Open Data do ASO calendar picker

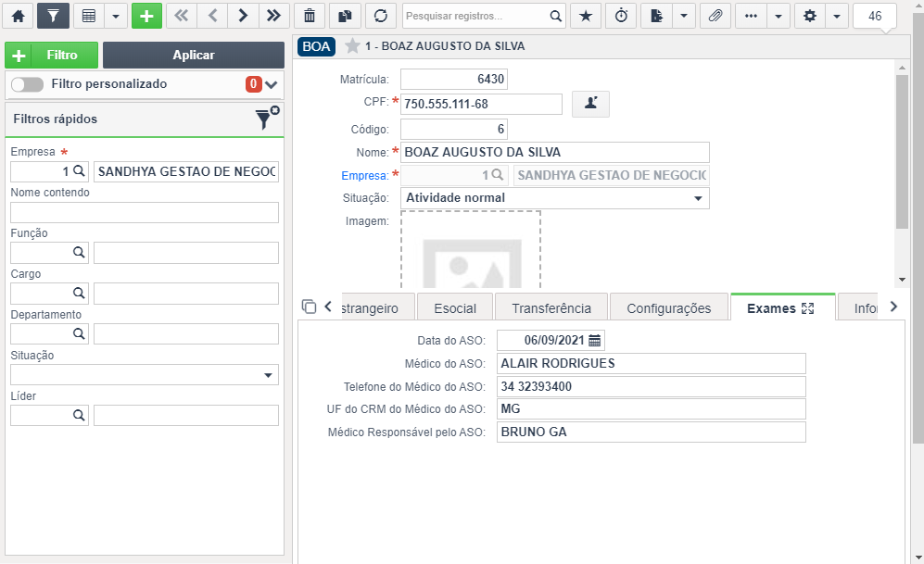[x=595, y=340]
